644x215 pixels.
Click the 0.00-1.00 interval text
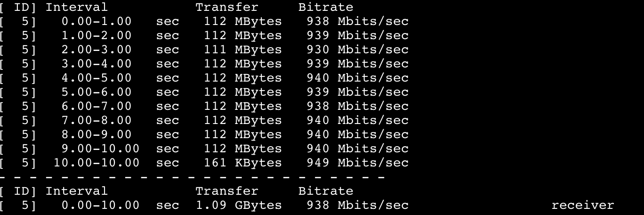coord(97,21)
